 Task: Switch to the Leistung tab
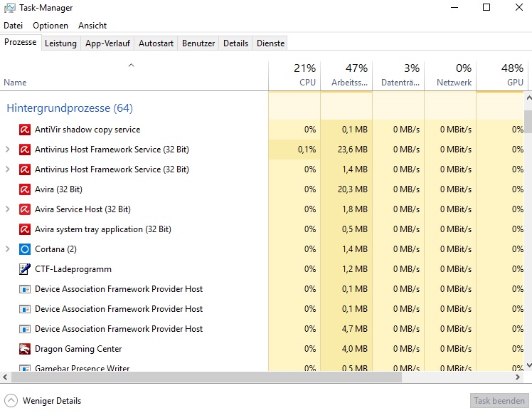coord(60,43)
